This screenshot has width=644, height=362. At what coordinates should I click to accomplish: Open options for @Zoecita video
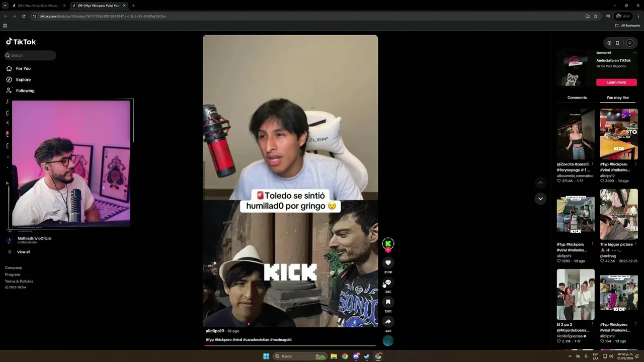click(592, 164)
